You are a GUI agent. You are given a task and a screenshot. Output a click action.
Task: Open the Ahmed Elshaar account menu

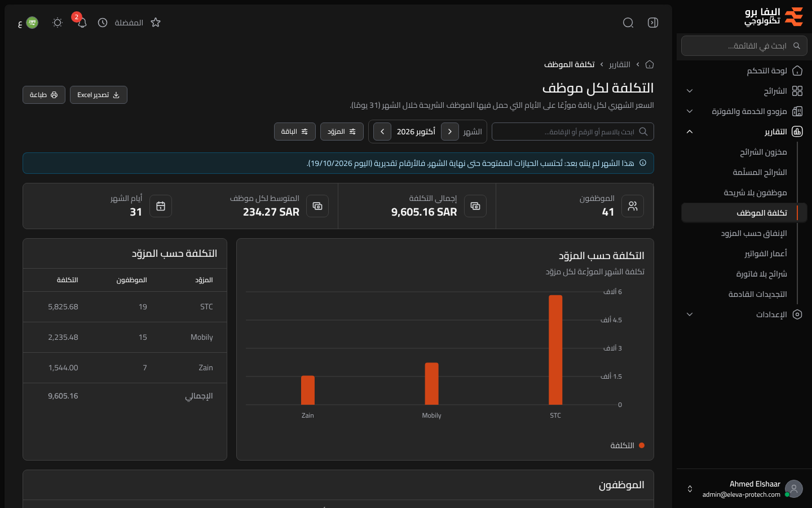click(744, 489)
